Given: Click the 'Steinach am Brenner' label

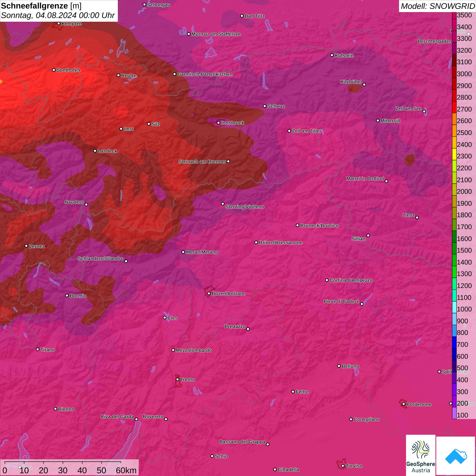Looking at the screenshot, I should (x=202, y=161).
